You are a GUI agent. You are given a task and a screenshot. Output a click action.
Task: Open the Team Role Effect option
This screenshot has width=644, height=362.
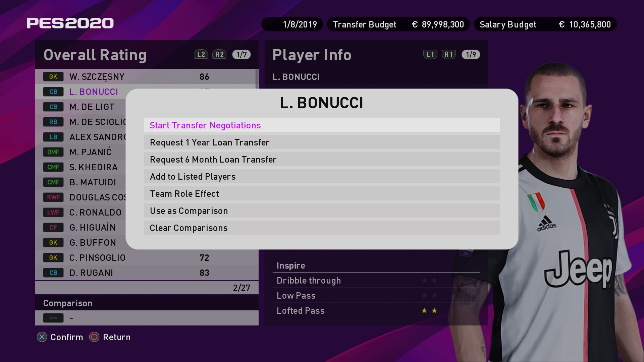(x=322, y=193)
